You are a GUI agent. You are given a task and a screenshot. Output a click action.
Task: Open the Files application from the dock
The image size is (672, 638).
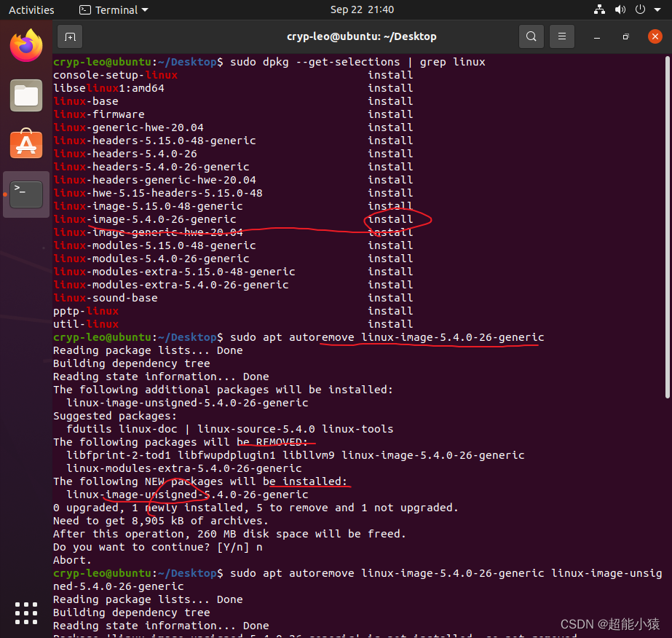tap(25, 95)
